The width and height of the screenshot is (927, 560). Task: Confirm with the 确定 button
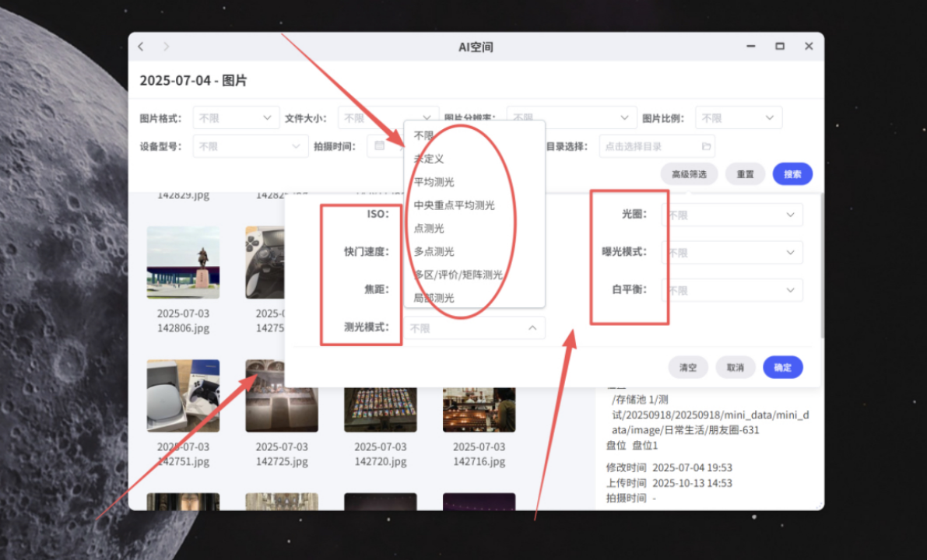click(782, 366)
